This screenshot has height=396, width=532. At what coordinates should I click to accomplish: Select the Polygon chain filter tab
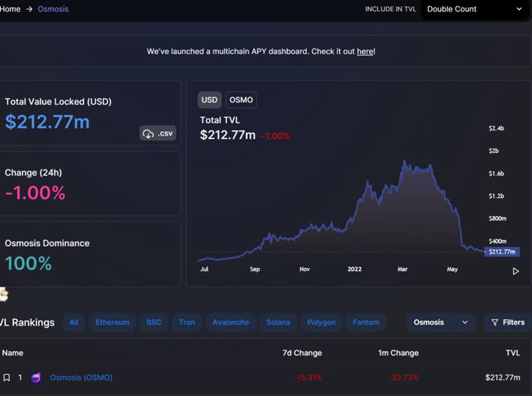pyautogui.click(x=321, y=322)
